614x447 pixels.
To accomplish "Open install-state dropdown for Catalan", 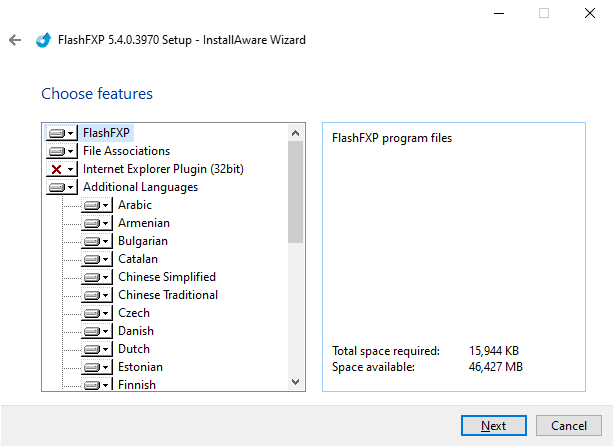I will point(106,259).
